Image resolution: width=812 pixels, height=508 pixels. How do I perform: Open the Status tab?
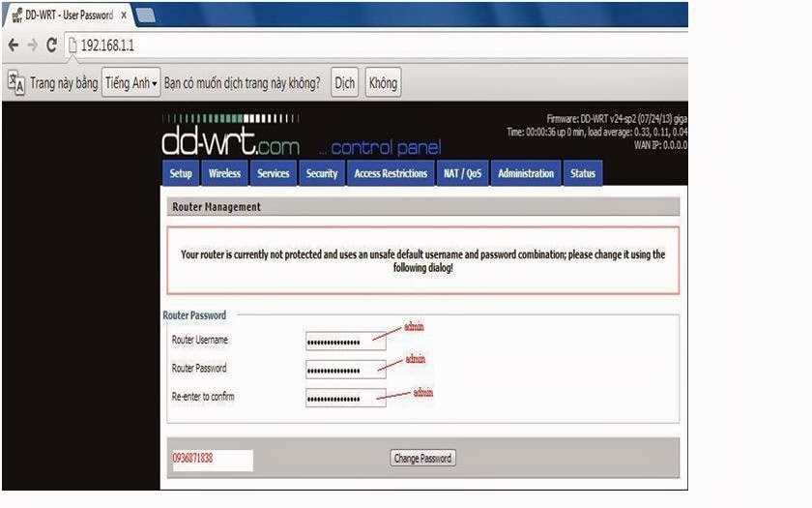[583, 173]
